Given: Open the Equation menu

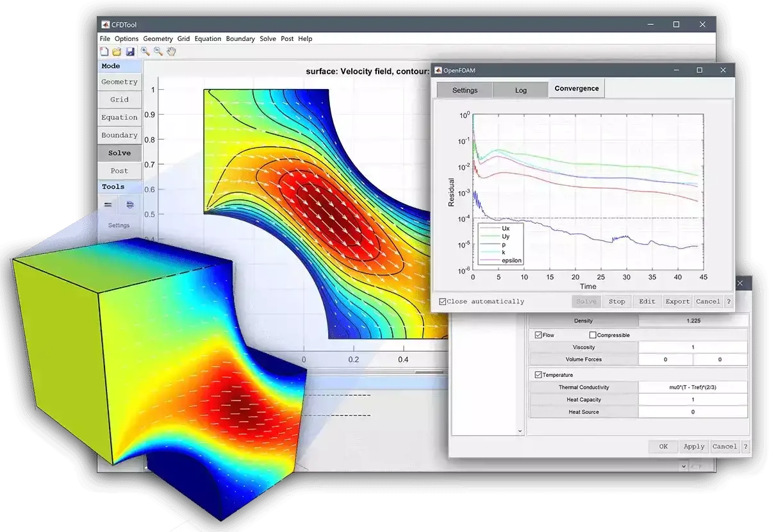Looking at the screenshot, I should [x=208, y=38].
